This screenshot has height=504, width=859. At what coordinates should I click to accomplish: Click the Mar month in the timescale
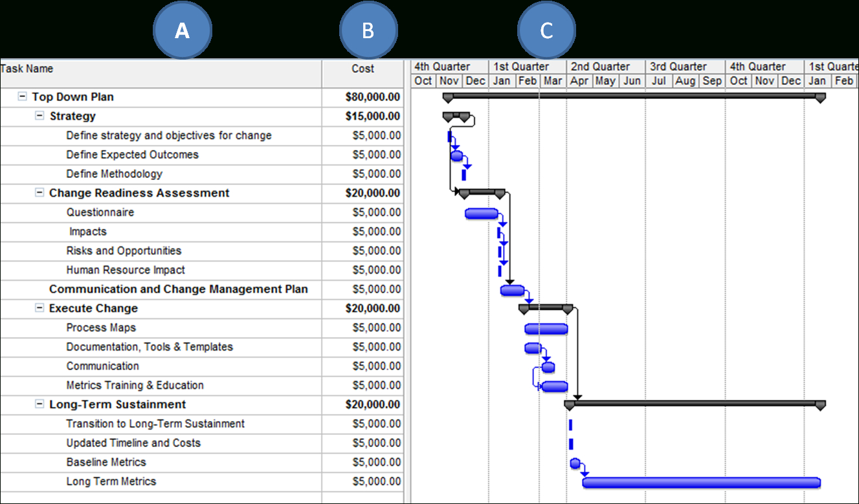click(x=553, y=81)
